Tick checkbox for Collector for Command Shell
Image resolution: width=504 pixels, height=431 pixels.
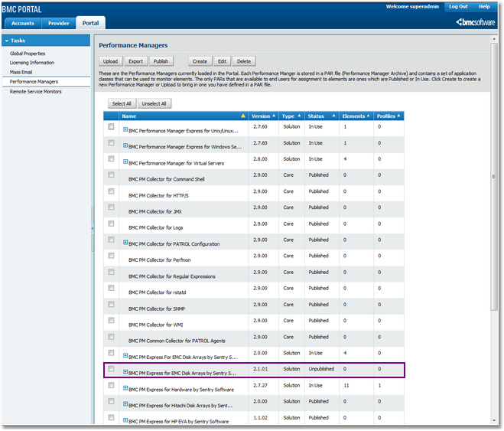pos(111,175)
